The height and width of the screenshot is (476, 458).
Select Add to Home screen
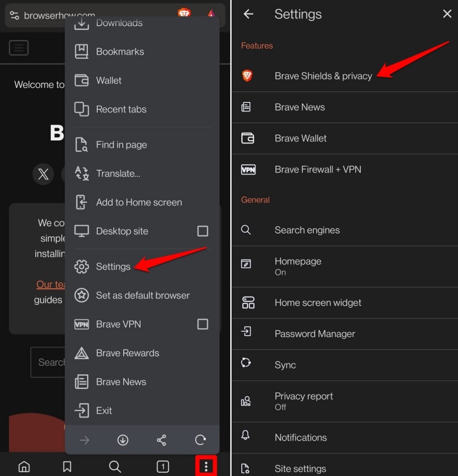coord(142,202)
